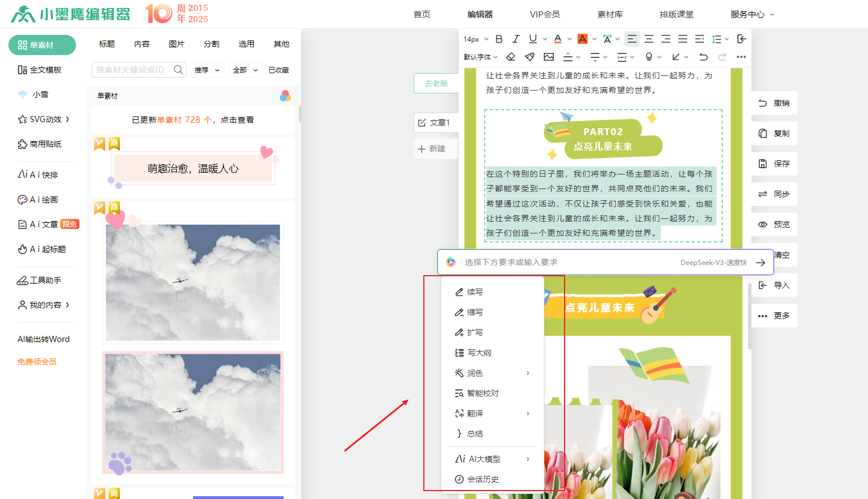Click the 点击查看 update notice
The image size is (868, 499).
click(237, 120)
